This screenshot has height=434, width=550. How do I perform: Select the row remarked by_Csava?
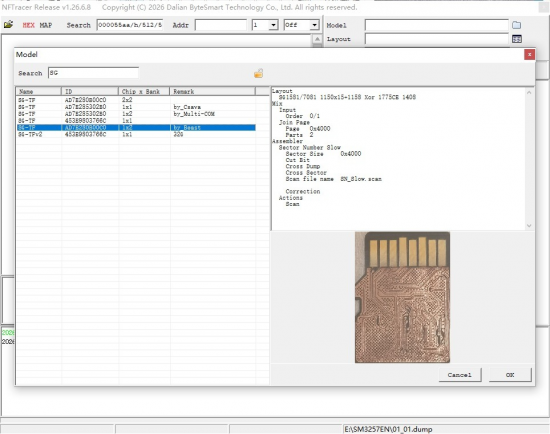coord(136,107)
